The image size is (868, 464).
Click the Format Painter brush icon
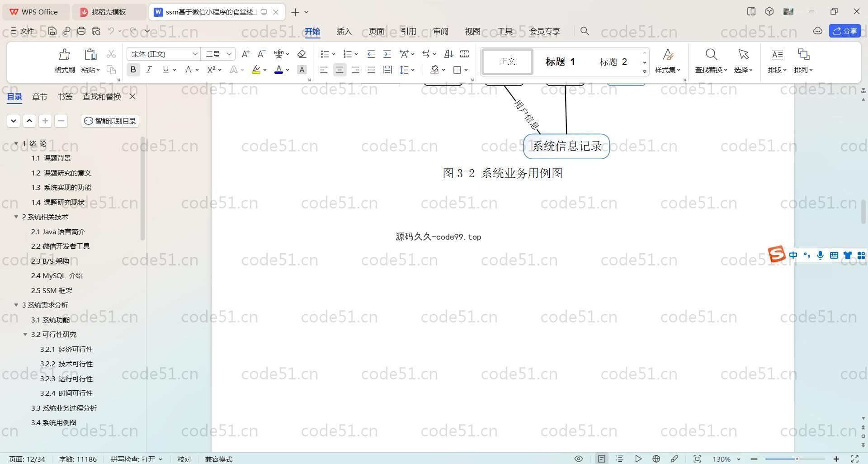[x=64, y=55]
